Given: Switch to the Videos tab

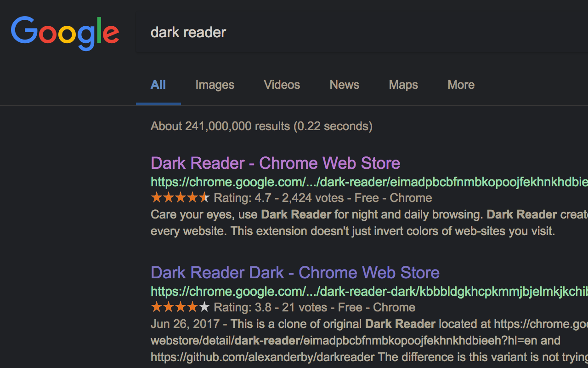Looking at the screenshot, I should (x=282, y=85).
